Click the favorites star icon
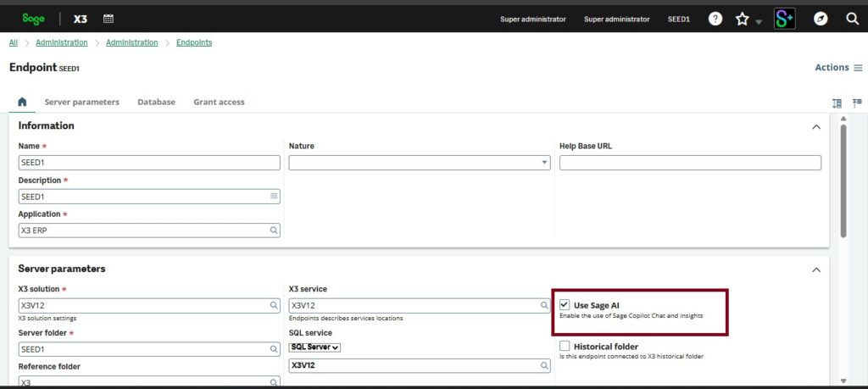This screenshot has height=389, width=868. (742, 19)
